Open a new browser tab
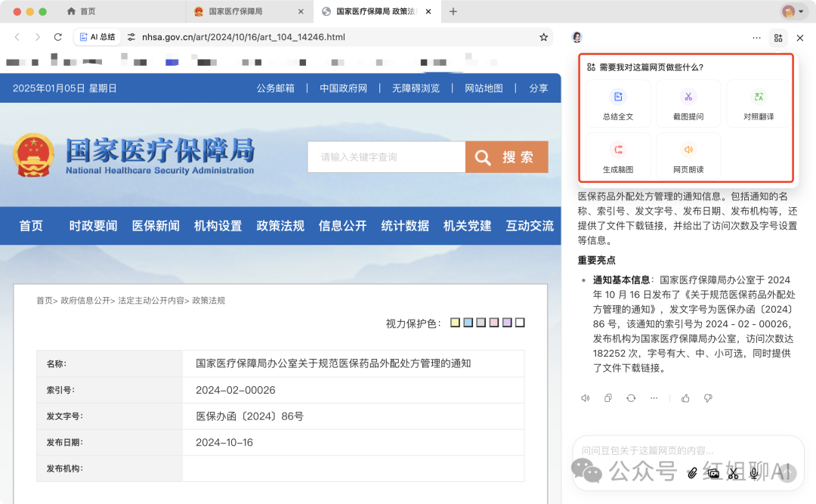The image size is (816, 504). coord(453,11)
